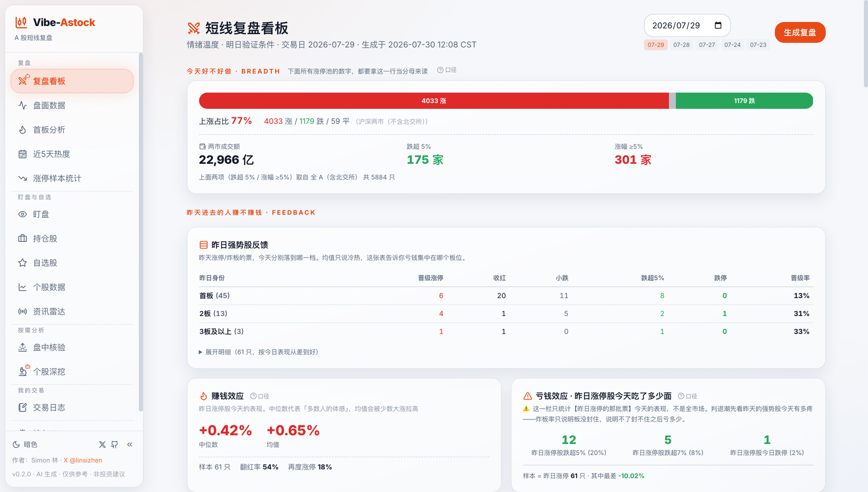The width and height of the screenshot is (868, 492).
Task: Open the @linsizhen author link
Action: click(x=83, y=460)
